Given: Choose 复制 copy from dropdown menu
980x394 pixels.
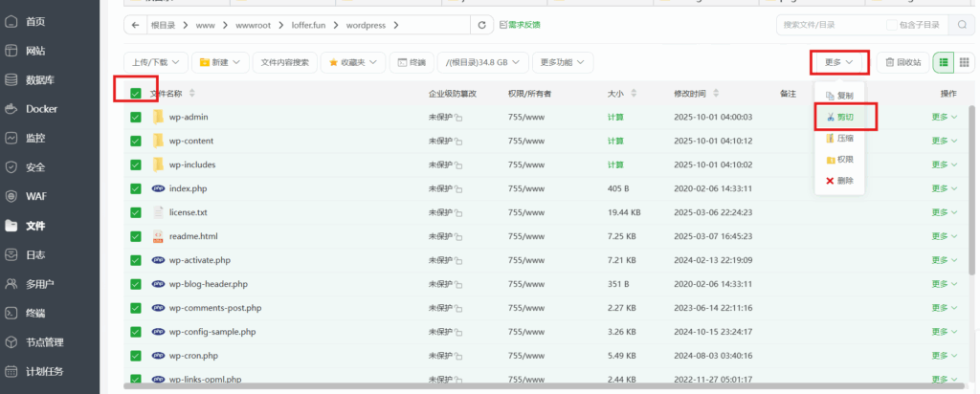Looking at the screenshot, I should 839,96.
